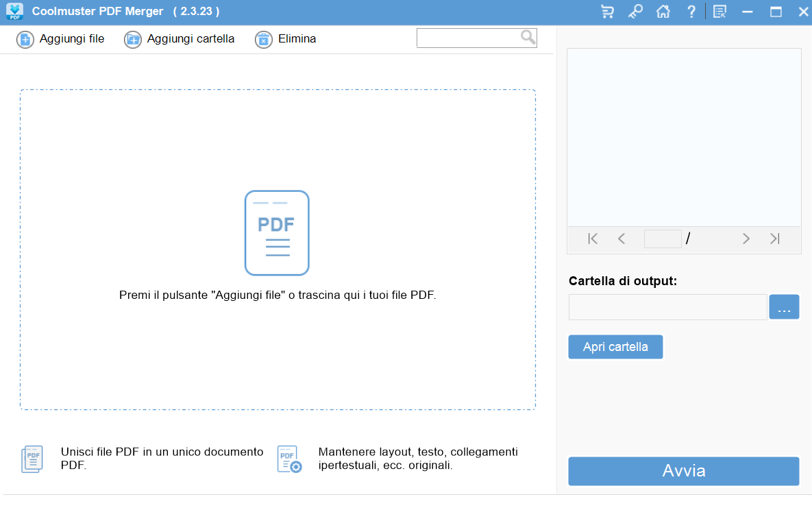Viewport: 812px width, 521px height.
Task: Click the 'Cartella di output:' label
Action: pyautogui.click(x=622, y=281)
